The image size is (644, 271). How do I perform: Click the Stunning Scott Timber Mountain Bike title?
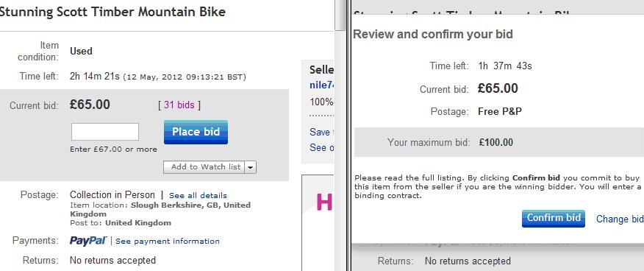point(112,12)
